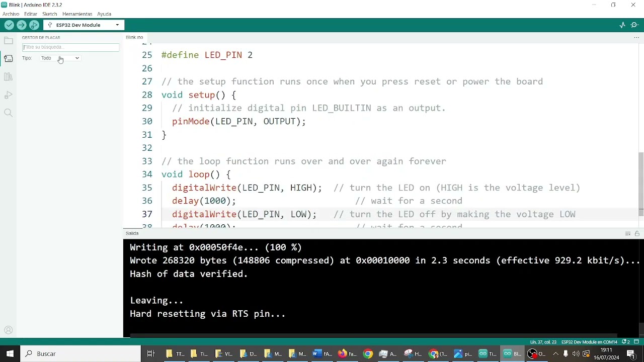Toggle the bottom panel icon in status bar
The height and width of the screenshot is (362, 644).
pos(636,342)
